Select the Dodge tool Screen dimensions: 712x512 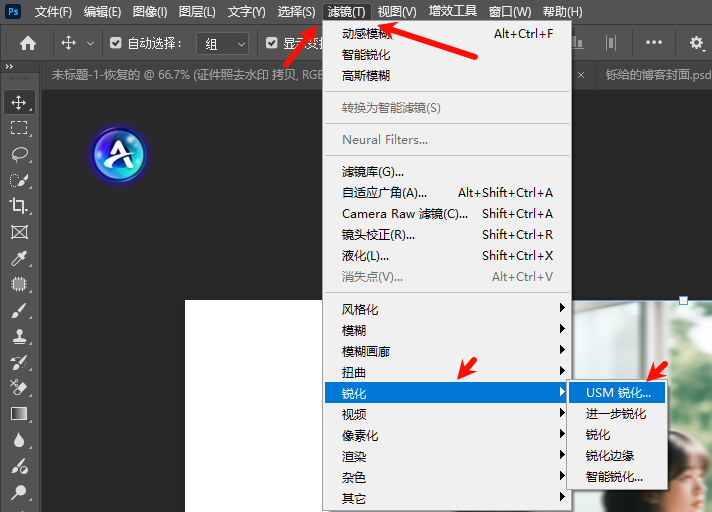point(19,492)
